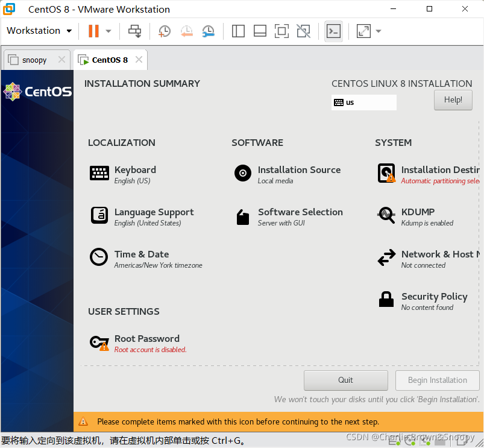The image size is (484, 448).
Task: Click the KDUMP label
Action: [x=418, y=212]
